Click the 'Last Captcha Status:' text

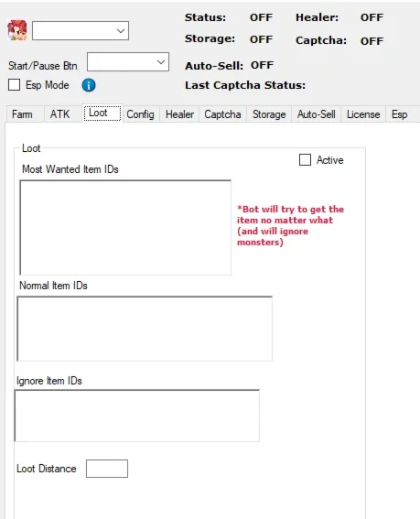[245, 85]
